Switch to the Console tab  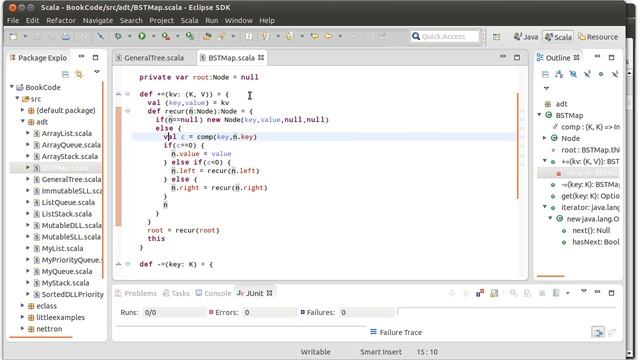(213, 293)
